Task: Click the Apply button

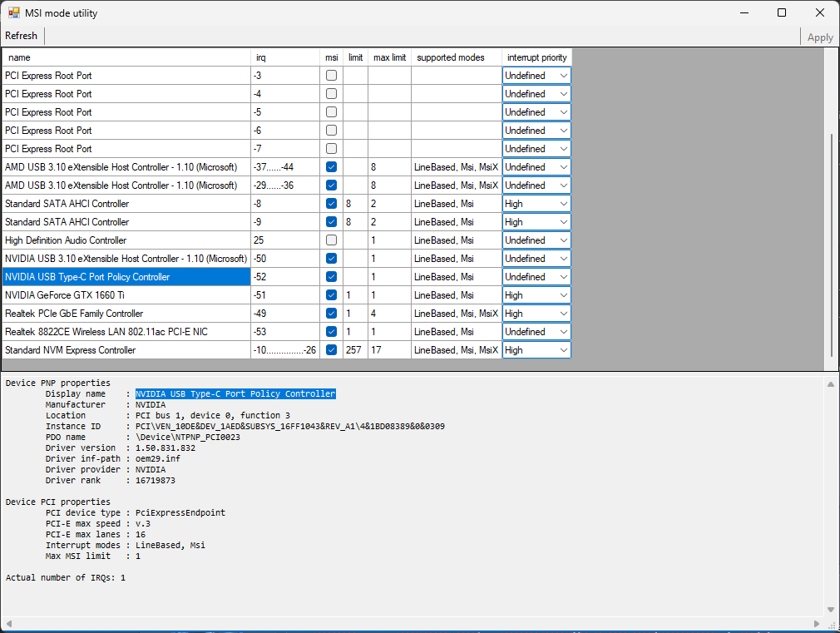Action: (x=820, y=37)
